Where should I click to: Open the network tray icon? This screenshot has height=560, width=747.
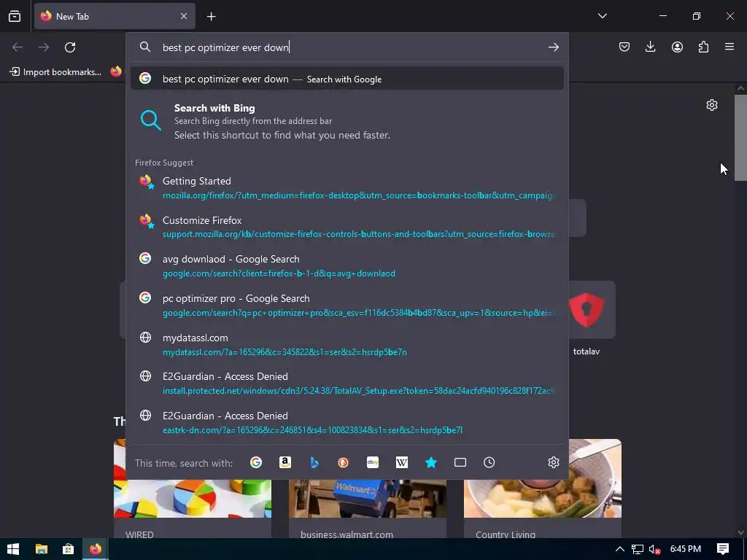pyautogui.click(x=637, y=549)
